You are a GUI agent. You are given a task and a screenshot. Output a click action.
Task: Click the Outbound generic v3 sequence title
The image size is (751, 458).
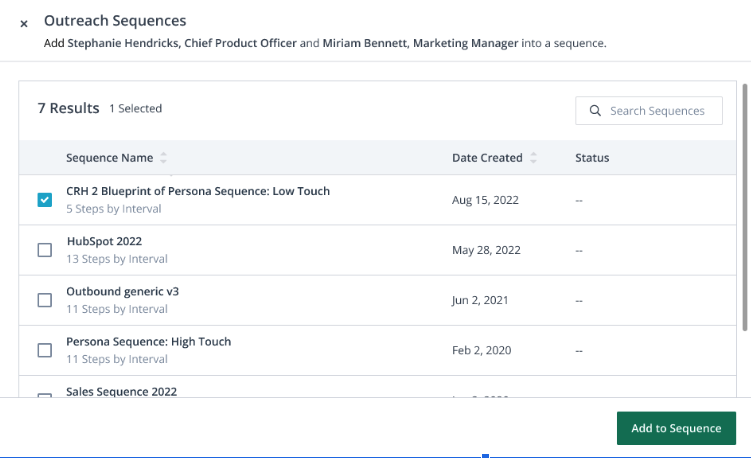pos(122,291)
